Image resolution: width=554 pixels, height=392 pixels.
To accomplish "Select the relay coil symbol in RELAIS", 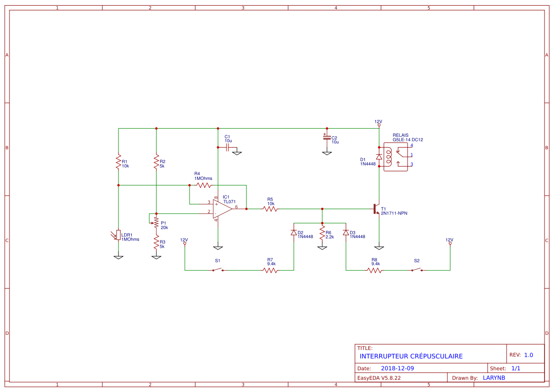I will tap(389, 157).
